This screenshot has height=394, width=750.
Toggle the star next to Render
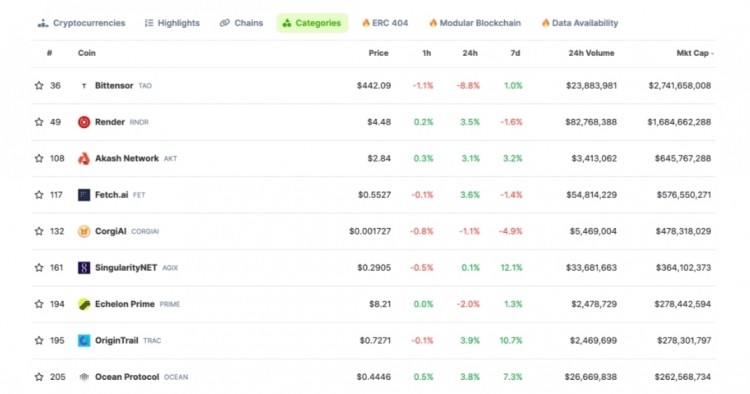click(39, 122)
